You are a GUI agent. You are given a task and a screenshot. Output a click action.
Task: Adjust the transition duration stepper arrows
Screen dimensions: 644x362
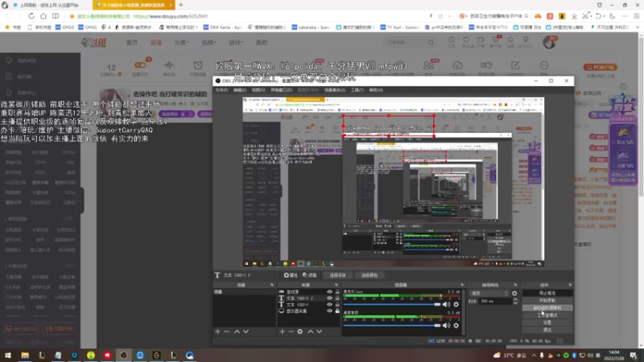515,301
